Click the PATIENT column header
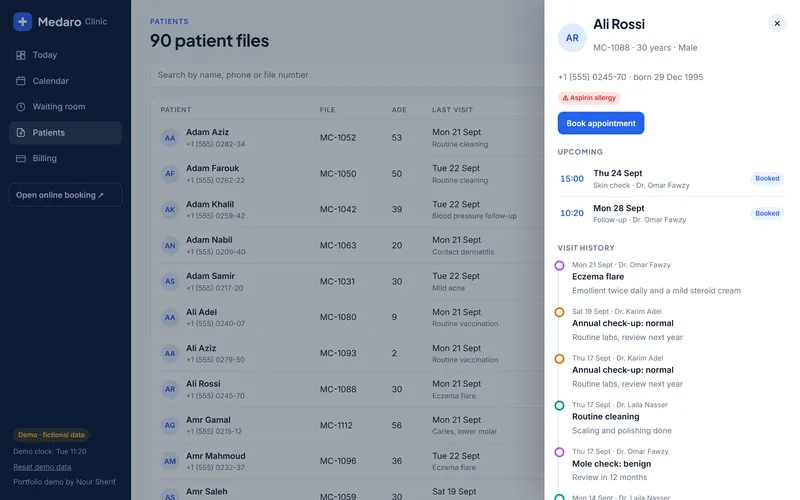800x500 pixels. point(176,110)
